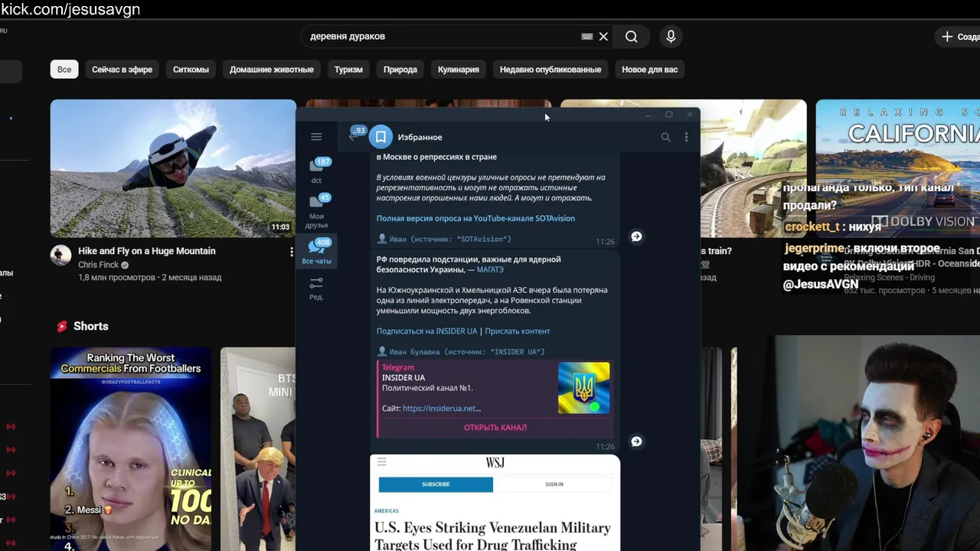Forward the SOTAvision message
Viewport: 980px width, 551px height.
click(x=636, y=236)
